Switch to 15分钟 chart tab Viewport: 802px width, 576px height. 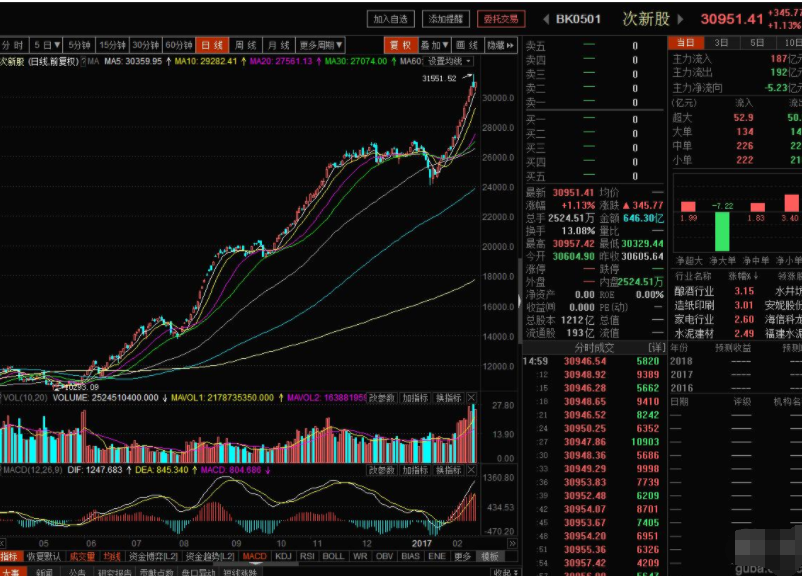click(112, 45)
